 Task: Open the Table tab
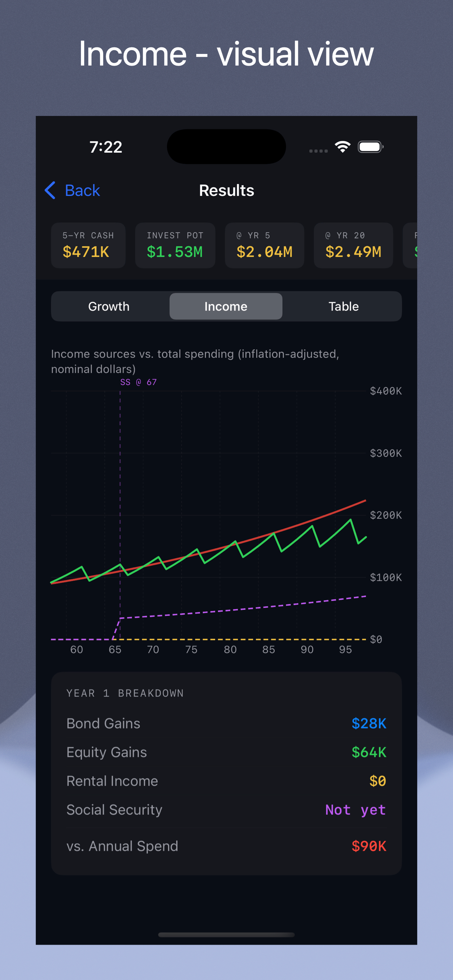coord(343,306)
